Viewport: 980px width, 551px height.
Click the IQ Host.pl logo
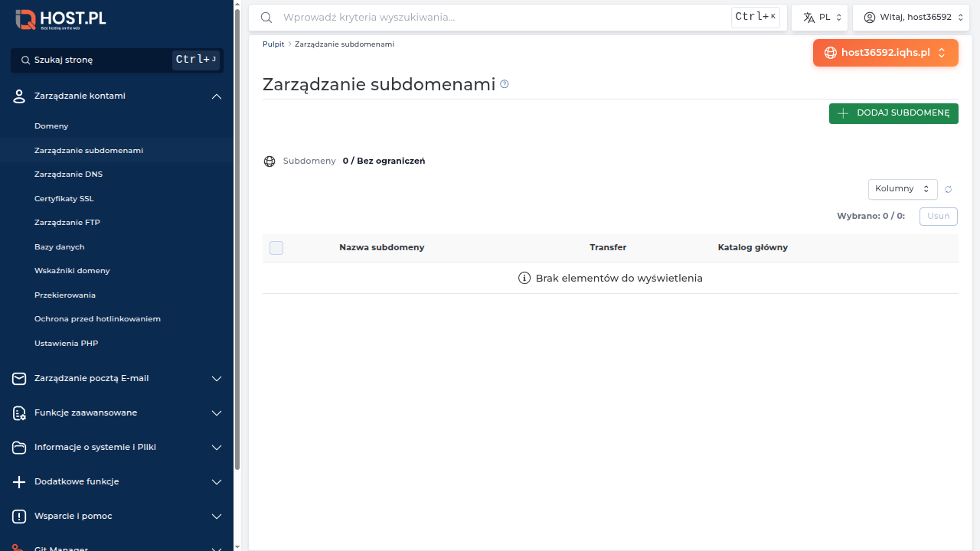pyautogui.click(x=60, y=19)
